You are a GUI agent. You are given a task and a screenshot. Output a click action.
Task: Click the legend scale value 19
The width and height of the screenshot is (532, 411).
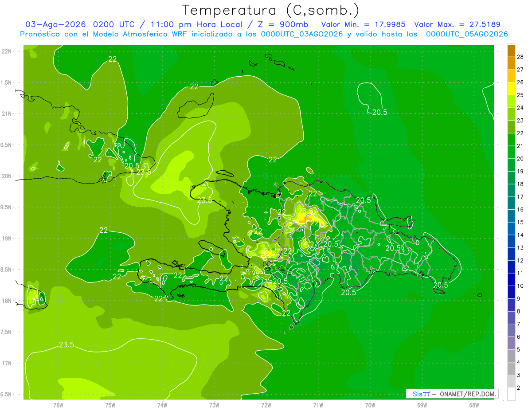(520, 171)
